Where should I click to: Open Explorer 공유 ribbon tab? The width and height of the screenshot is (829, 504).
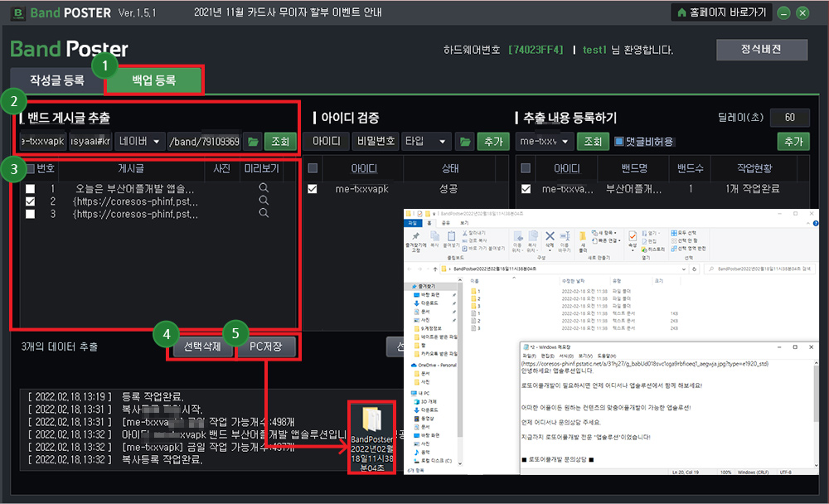coord(446,223)
